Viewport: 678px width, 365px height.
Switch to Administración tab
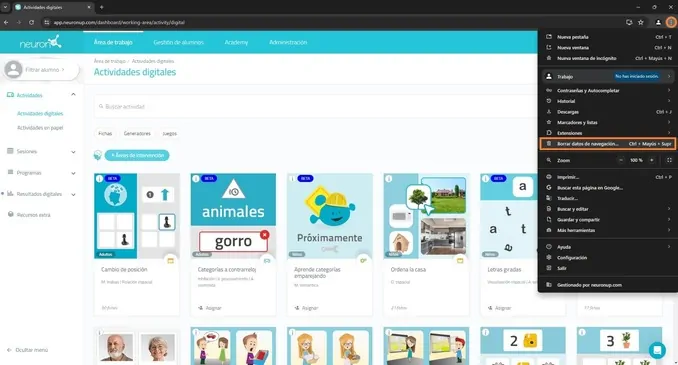click(x=288, y=42)
